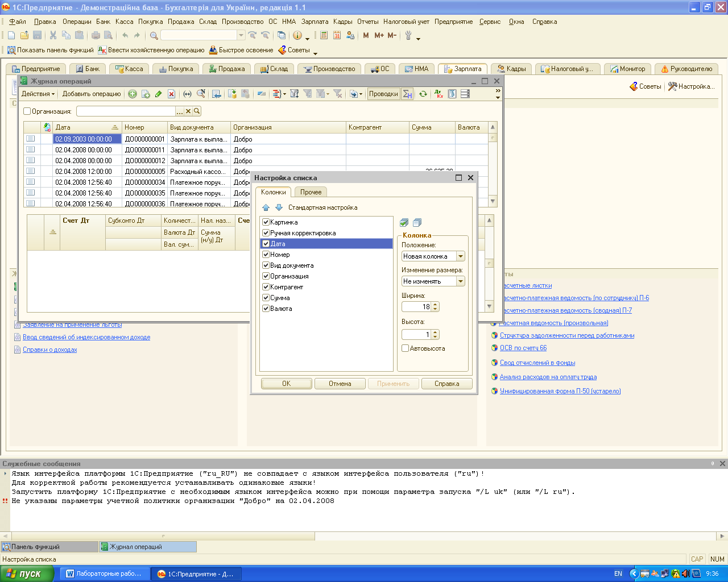The image size is (728, 582).
Task: Open the help info icon in toolbar
Action: pos(297,35)
